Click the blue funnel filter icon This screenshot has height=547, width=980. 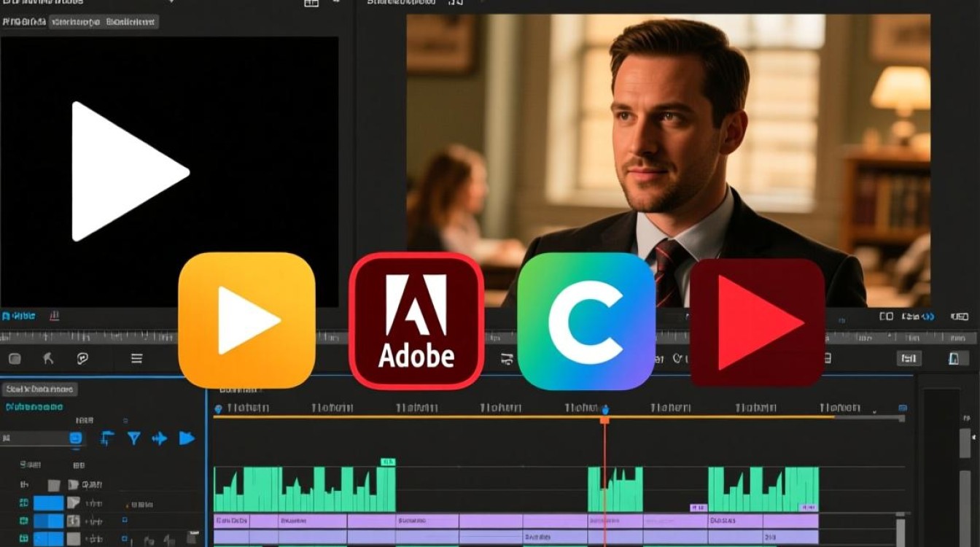pyautogui.click(x=133, y=438)
